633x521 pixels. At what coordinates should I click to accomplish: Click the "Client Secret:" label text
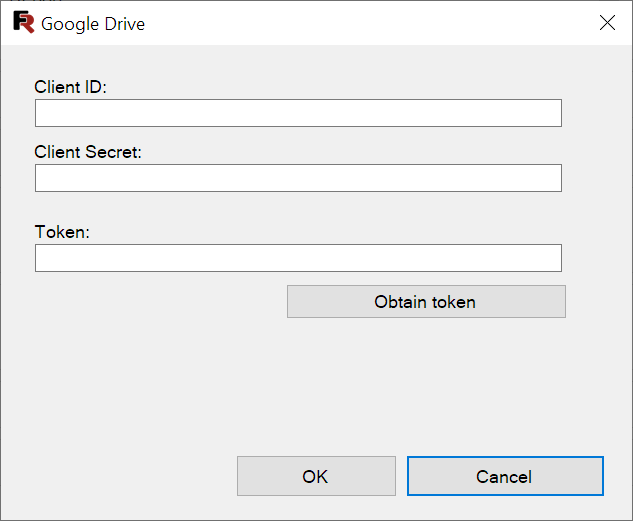(x=88, y=152)
